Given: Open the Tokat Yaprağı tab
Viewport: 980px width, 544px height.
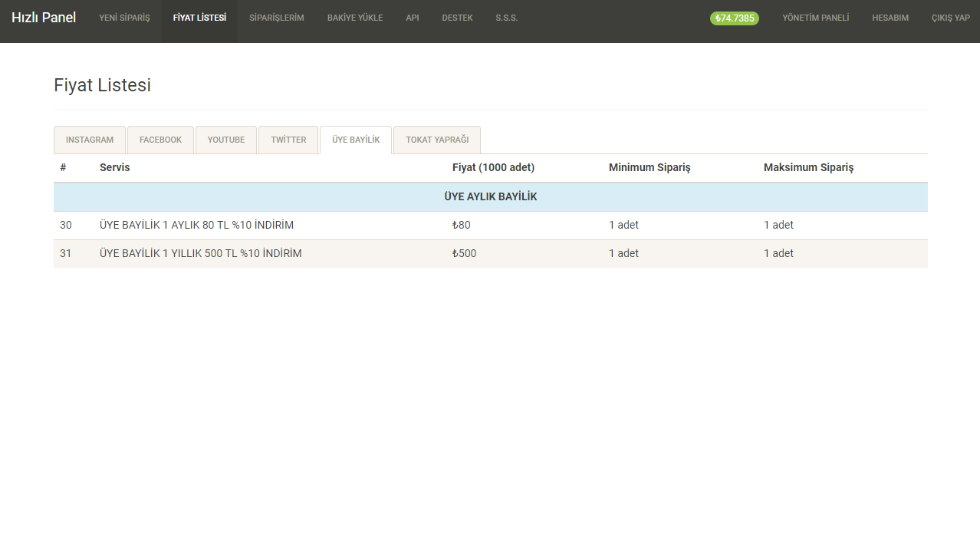Looking at the screenshot, I should (x=437, y=140).
